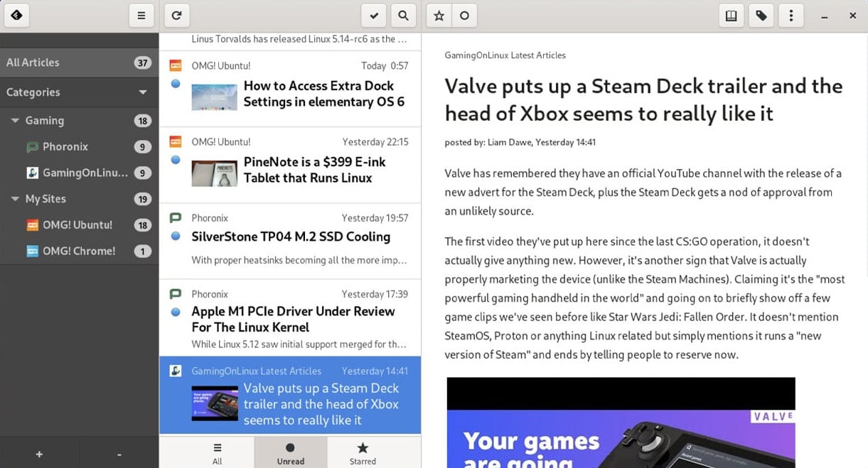Image resolution: width=868 pixels, height=468 pixels.
Task: Open article search magnifier button
Action: (403, 15)
